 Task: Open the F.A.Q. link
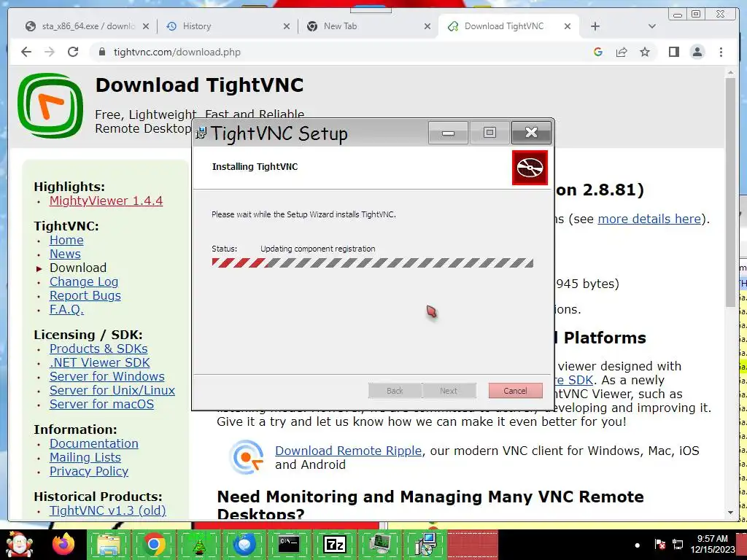point(66,309)
